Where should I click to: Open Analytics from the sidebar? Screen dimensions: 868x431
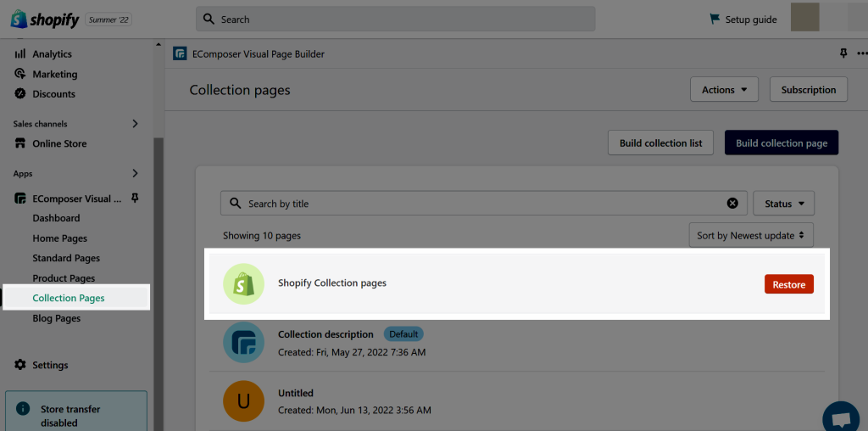[x=44, y=53]
